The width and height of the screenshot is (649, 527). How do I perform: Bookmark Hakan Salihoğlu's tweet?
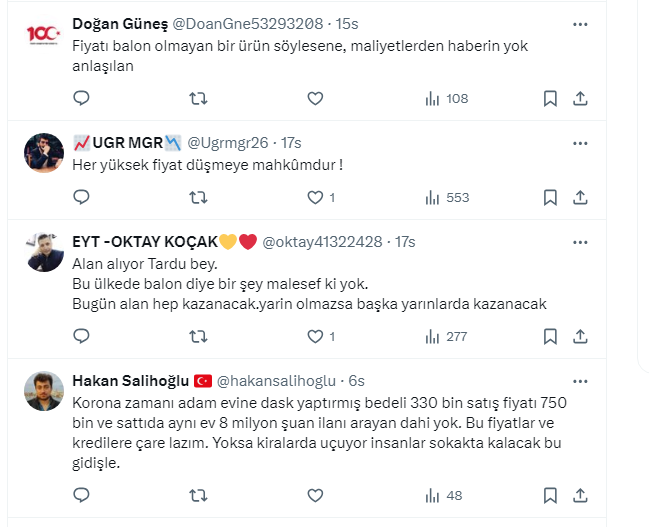549,494
